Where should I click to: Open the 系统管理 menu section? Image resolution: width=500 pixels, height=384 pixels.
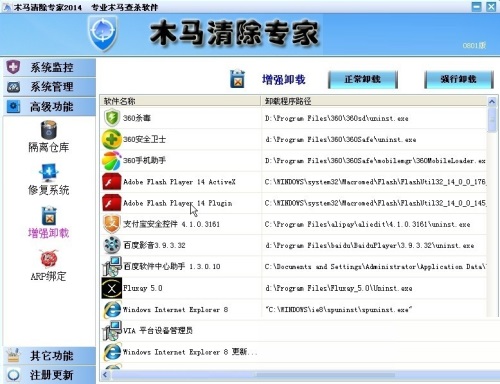(49, 87)
